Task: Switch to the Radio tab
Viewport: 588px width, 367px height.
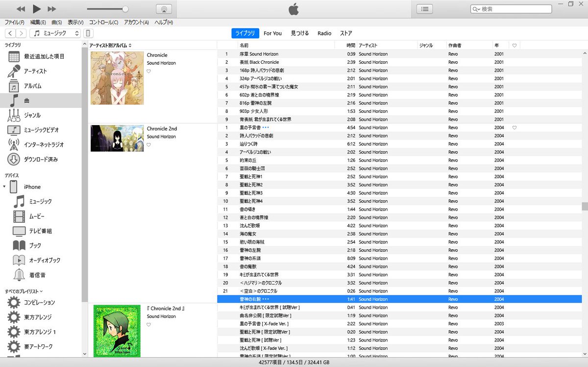Action: [x=324, y=33]
